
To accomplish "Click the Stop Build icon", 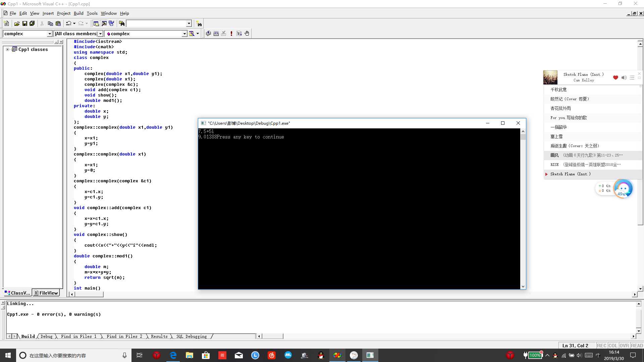I will pos(224,34).
